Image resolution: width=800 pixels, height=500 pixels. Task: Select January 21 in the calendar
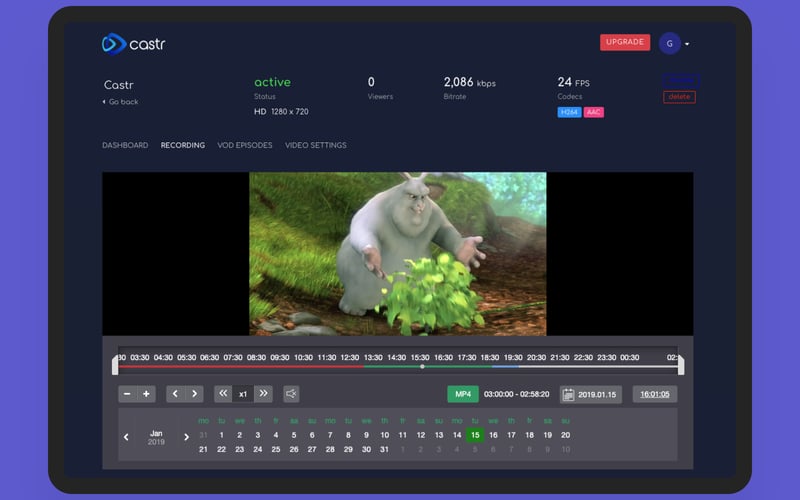click(203, 449)
